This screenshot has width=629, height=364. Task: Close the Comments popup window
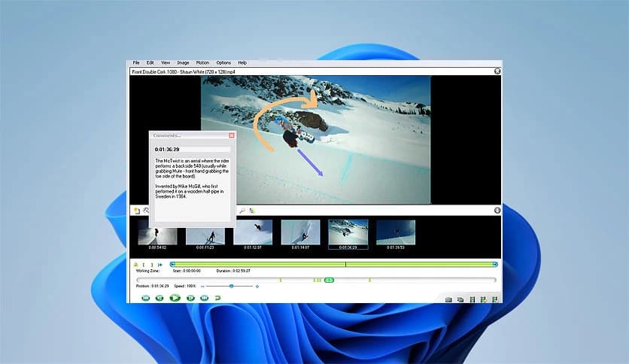(232, 135)
